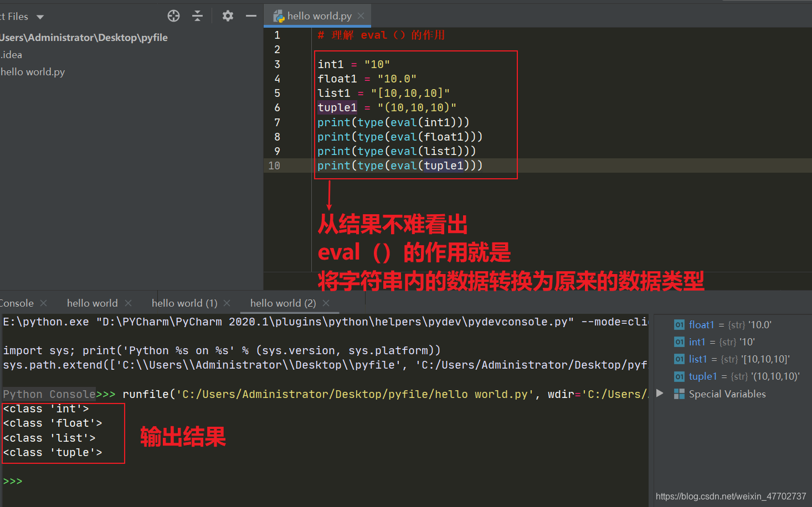Click the locate/select opened file target icon
The width and height of the screenshot is (812, 507).
tap(173, 16)
